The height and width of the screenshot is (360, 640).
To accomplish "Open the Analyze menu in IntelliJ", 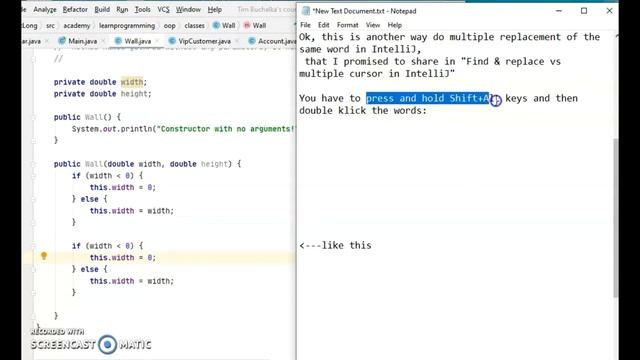I will pos(45,9).
